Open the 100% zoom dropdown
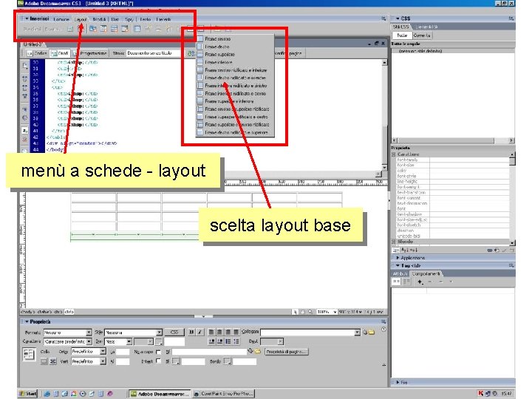 [x=327, y=312]
